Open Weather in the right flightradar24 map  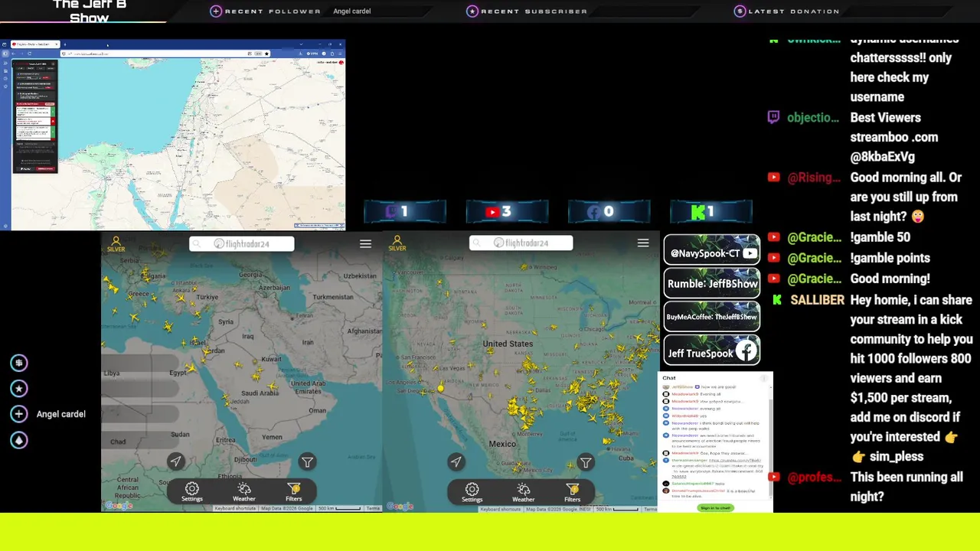[524, 491]
